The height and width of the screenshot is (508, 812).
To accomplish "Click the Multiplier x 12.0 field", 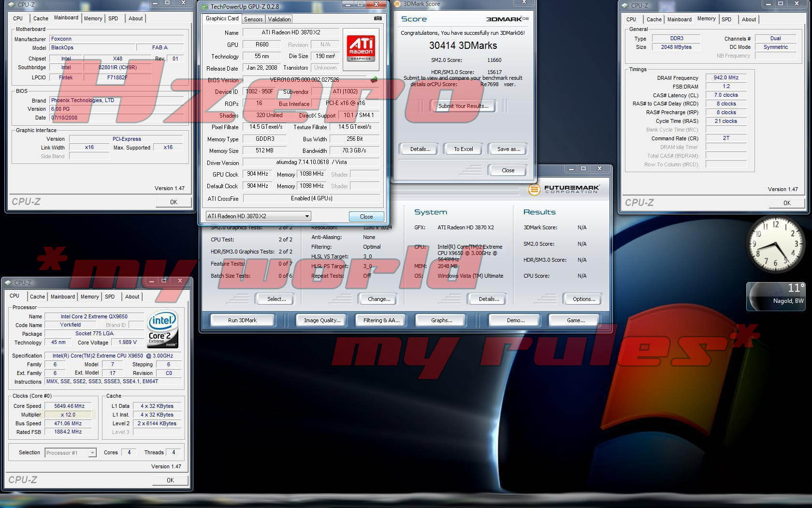I will pos(68,415).
